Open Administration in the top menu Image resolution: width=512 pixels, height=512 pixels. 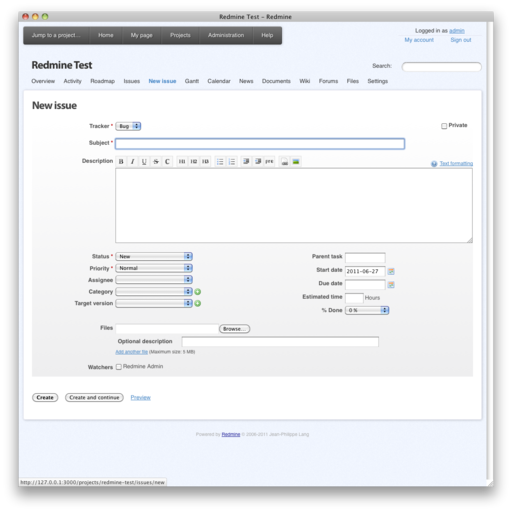[226, 35]
